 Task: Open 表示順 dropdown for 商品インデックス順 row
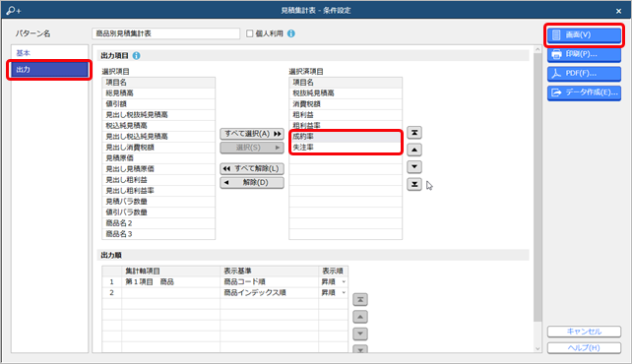click(344, 293)
